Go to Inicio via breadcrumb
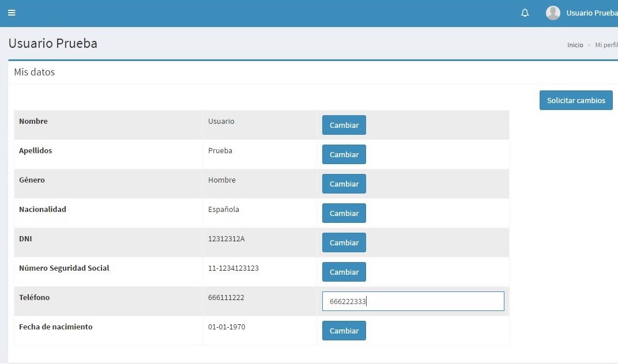Screen dimensions: 618x364 pyautogui.click(x=575, y=45)
